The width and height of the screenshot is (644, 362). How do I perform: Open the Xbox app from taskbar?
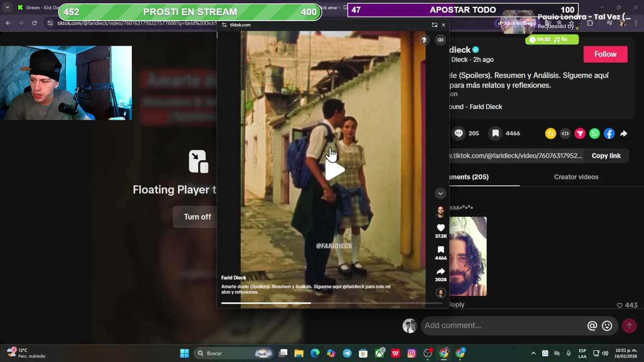[x=379, y=353]
